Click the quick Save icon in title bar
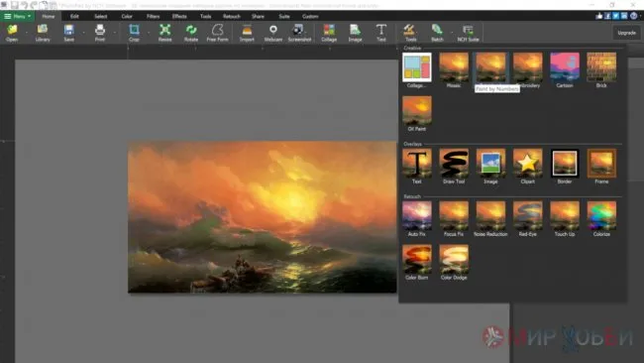 (15, 5)
